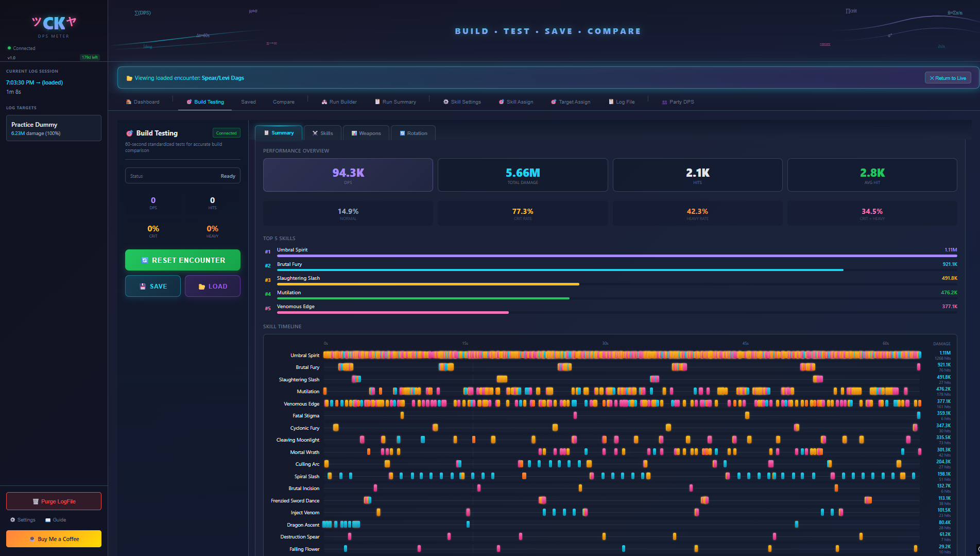The height and width of the screenshot is (556, 980).
Task: Click the Slaughtering Slash damage bar
Action: click(428, 284)
